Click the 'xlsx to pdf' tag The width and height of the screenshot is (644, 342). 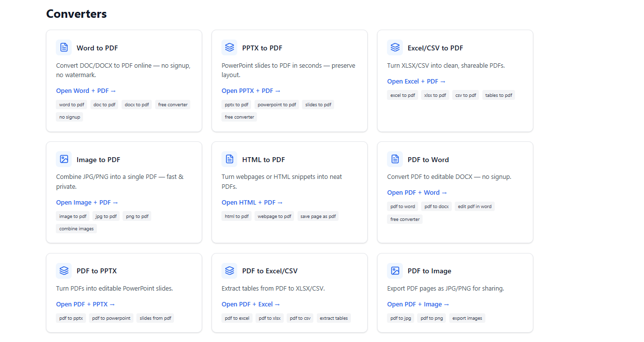point(435,95)
